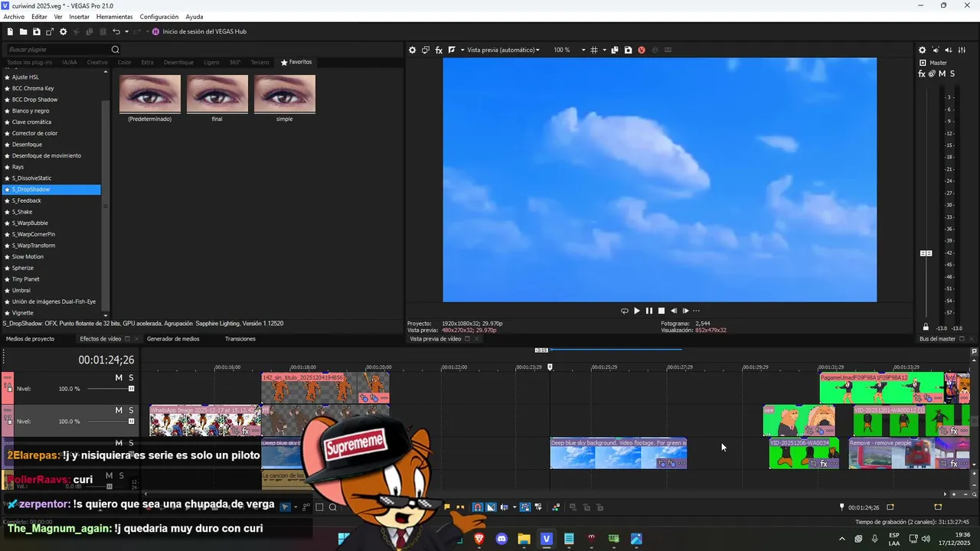Viewport: 980px width, 551px height.
Task: Open Master FX button
Action: (x=922, y=73)
